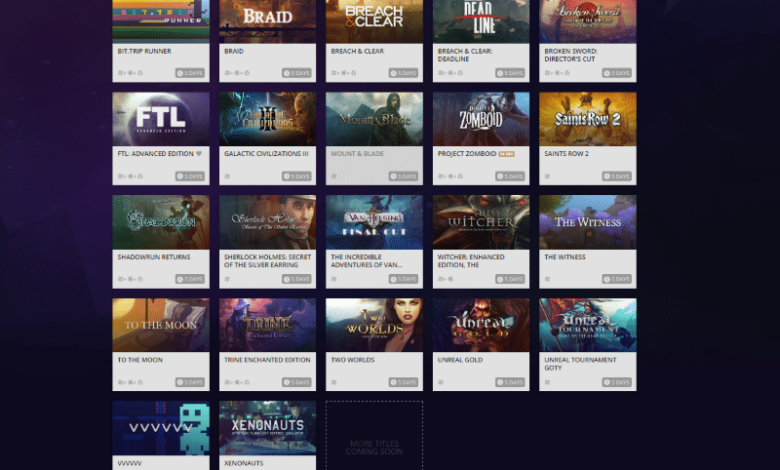Click the 5 Days badge on Unreal Tournament GOTY
This screenshot has width=780, height=470.
pos(617,382)
